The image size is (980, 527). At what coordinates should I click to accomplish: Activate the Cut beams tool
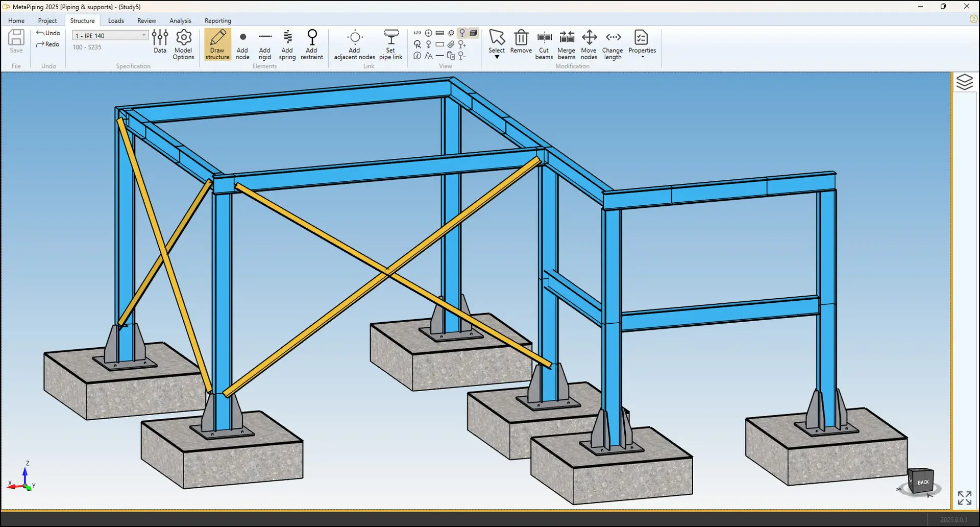click(544, 44)
